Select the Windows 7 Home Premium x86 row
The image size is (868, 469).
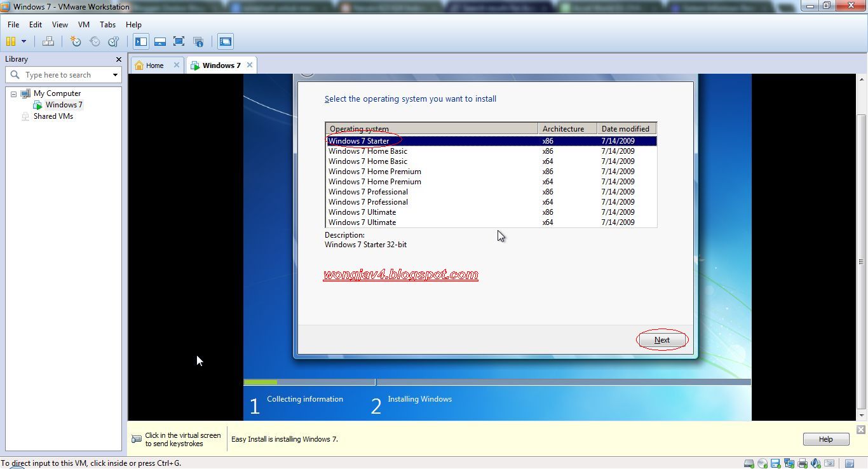point(491,172)
